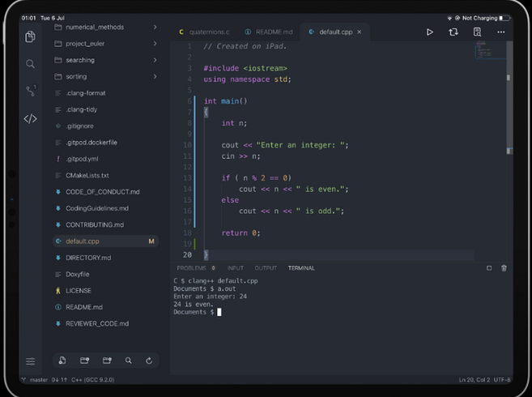This screenshot has height=397, width=532.
Task: Open the three-dots more menu
Action: (500, 32)
